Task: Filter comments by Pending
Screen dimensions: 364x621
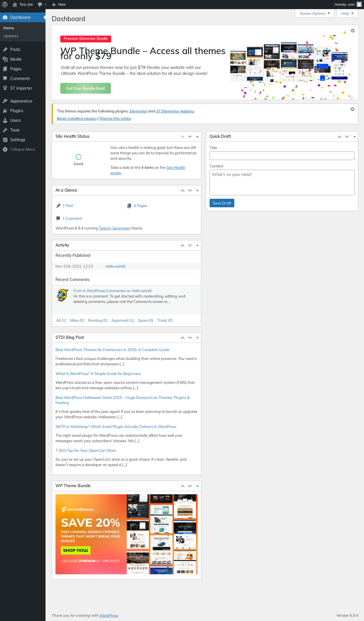Action: click(x=95, y=321)
